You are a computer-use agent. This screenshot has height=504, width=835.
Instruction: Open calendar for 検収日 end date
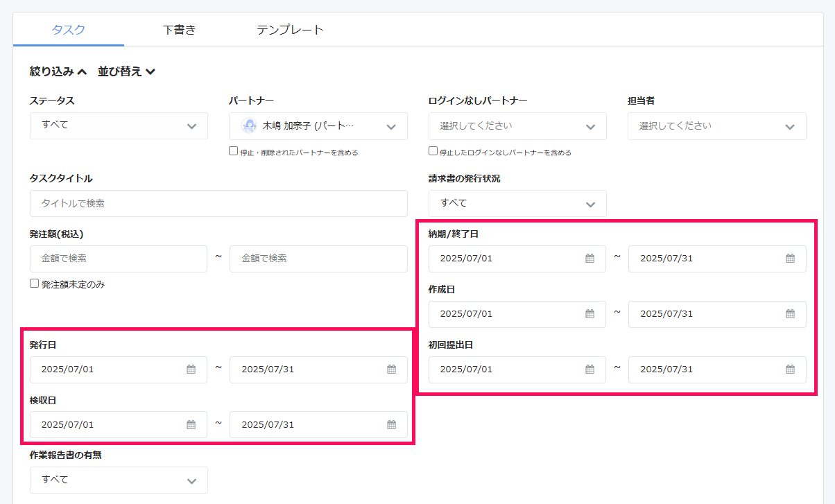[x=391, y=425]
